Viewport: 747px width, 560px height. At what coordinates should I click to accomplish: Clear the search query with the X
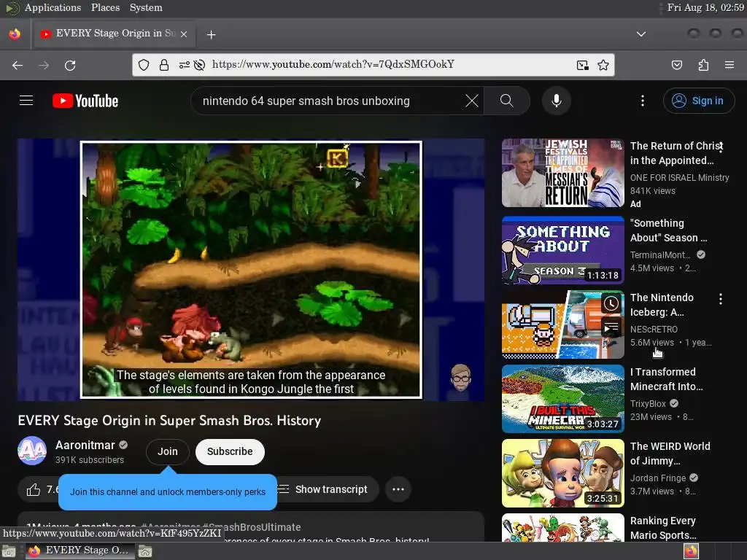[472, 101]
